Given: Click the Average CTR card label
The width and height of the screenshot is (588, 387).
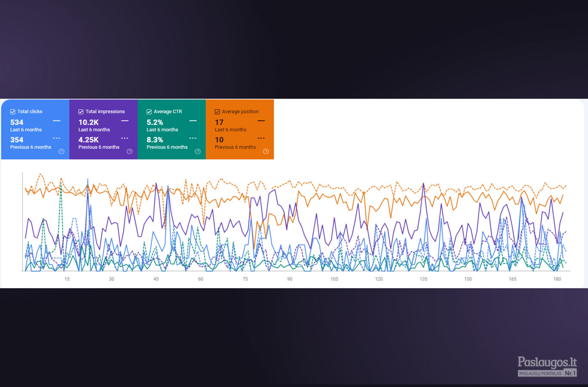Looking at the screenshot, I should pos(168,111).
